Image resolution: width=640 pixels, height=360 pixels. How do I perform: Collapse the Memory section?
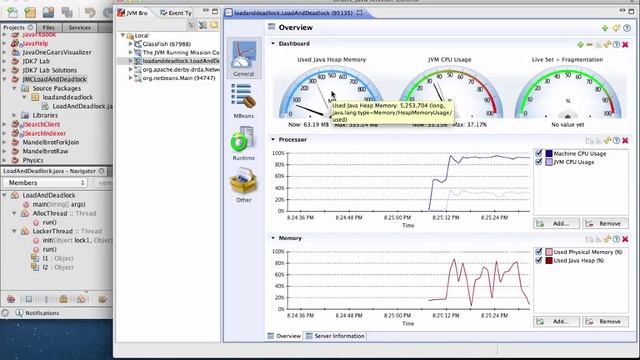[273, 238]
